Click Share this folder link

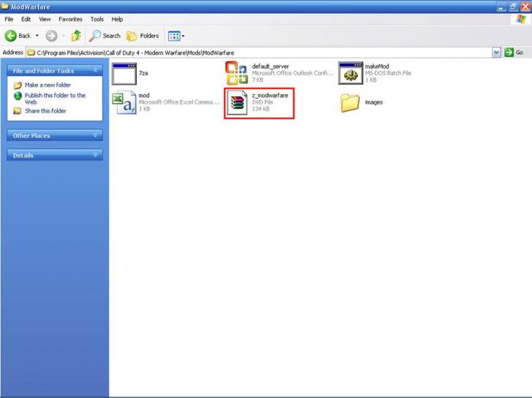(45, 111)
